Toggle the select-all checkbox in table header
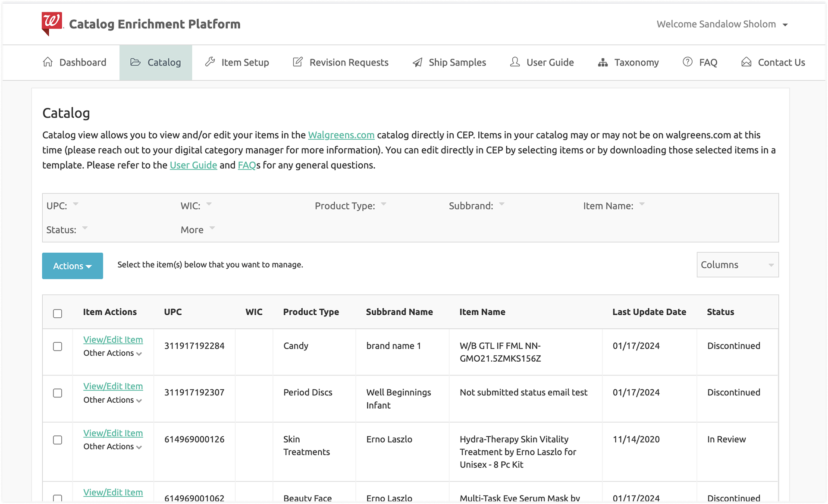Viewport: 828px width, 504px height. click(57, 313)
